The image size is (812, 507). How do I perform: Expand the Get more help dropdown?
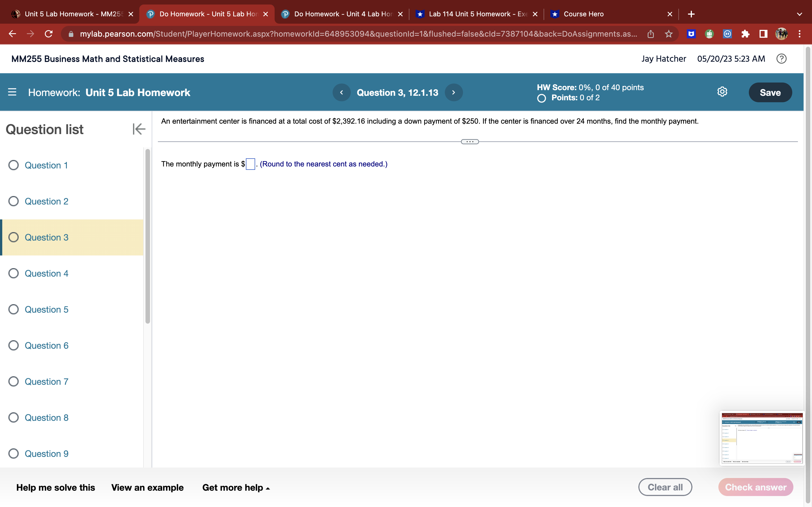tap(235, 487)
